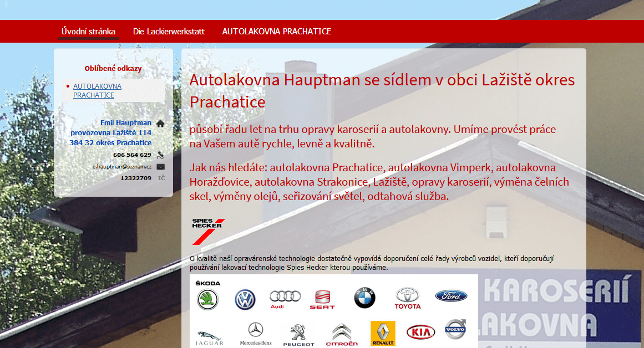Viewport: 644px width, 348px height.
Task: Click the paragraph starting působí řadu let
Action: click(373, 136)
